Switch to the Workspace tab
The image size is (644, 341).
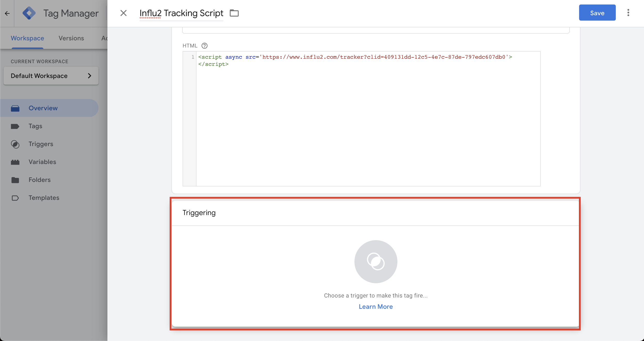tap(27, 38)
